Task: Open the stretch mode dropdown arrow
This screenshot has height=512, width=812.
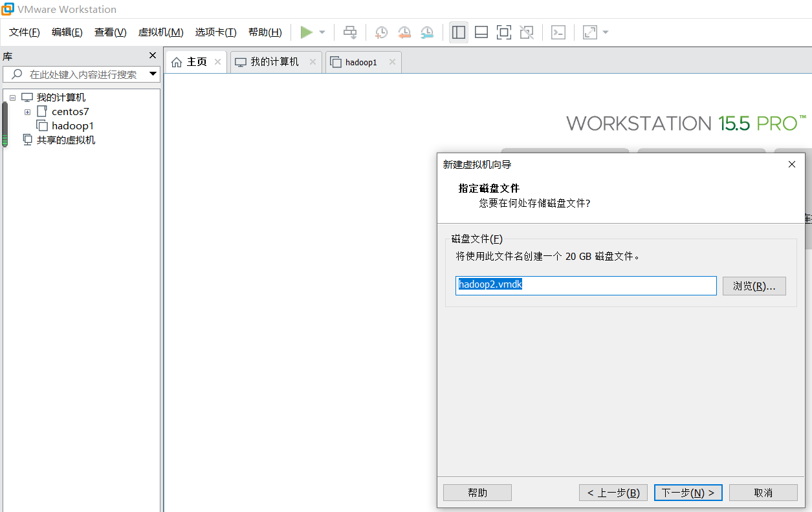Action: [606, 32]
